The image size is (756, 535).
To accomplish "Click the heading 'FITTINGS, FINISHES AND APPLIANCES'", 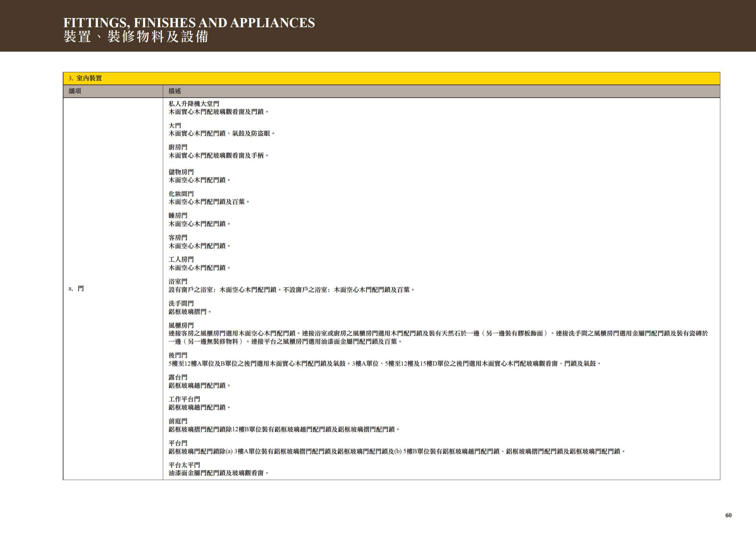I will pyautogui.click(x=189, y=23).
